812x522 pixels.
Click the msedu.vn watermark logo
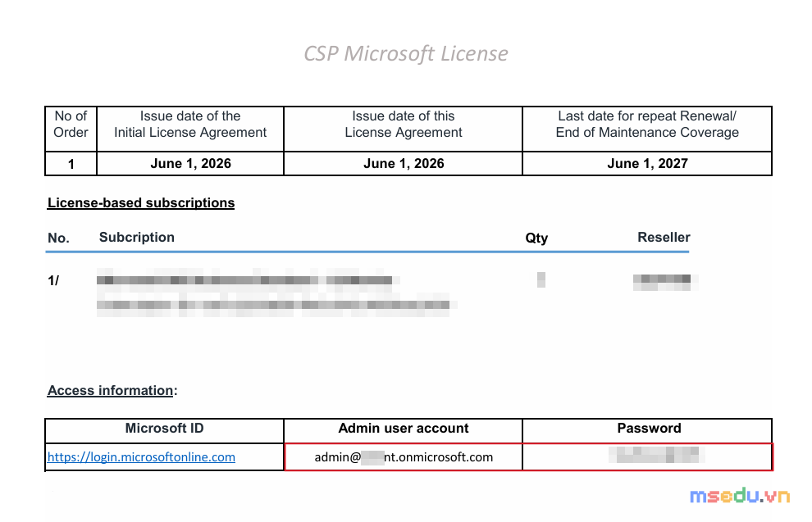[740, 496]
